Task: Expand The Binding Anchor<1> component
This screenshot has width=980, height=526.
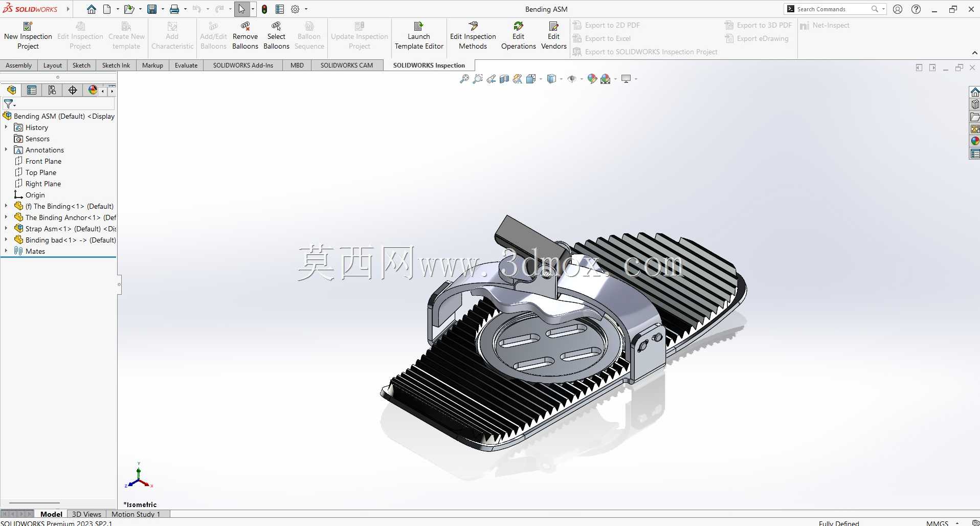Action: (6, 217)
